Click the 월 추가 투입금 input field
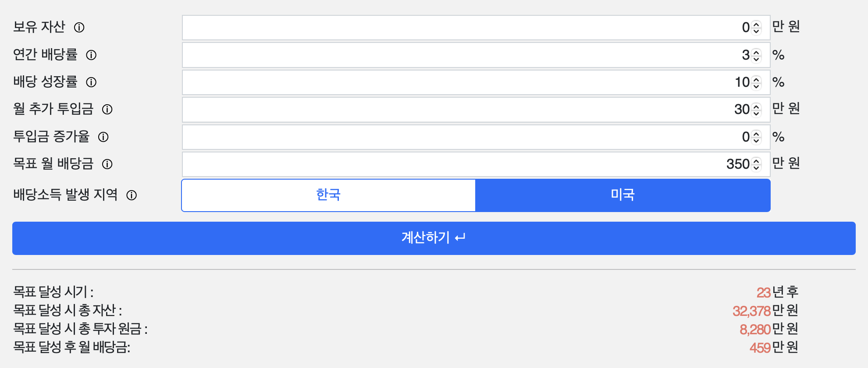This screenshot has height=368, width=868. pos(460,110)
